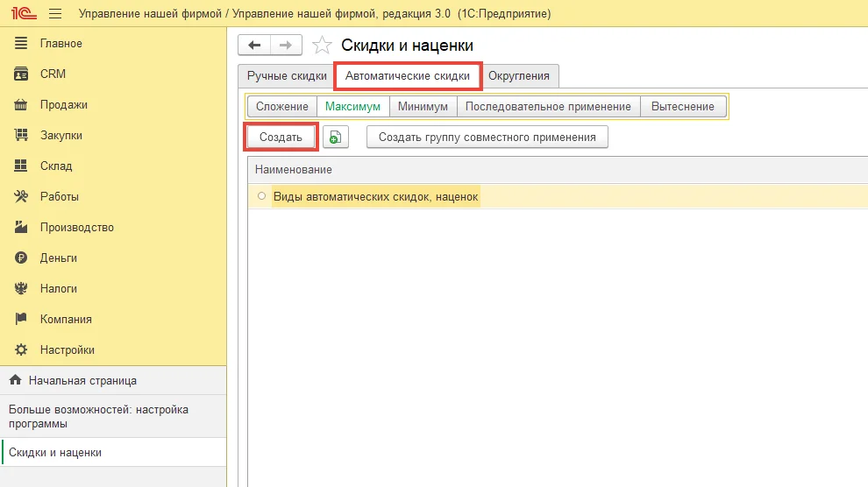Open Закупки menu label

point(60,136)
